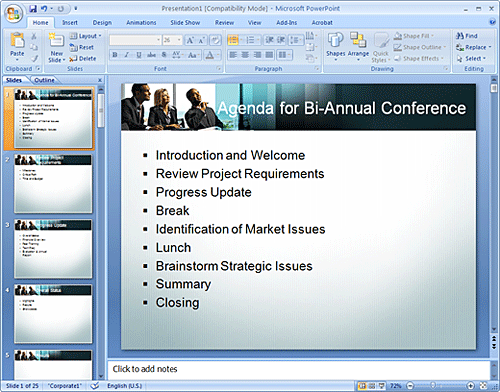500x392 pixels.
Task: Click the zoom slider handle
Action: pyautogui.click(x=433, y=386)
